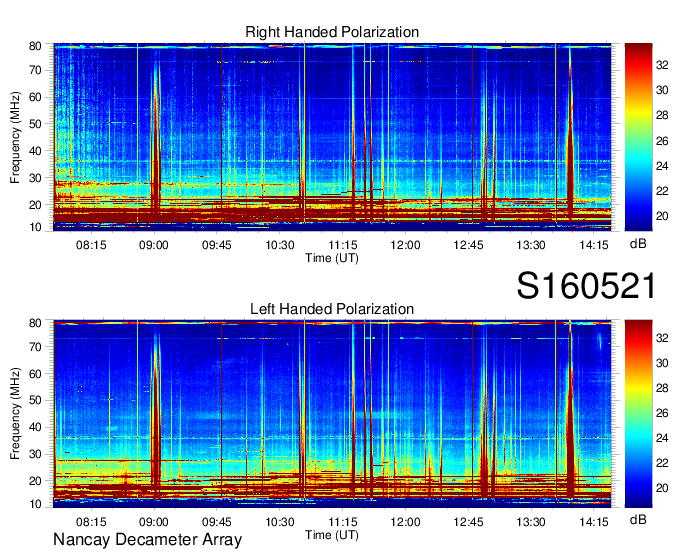Click the left-handed polarization spectrogram plot
The width and height of the screenshot is (680, 552).
tap(332, 414)
